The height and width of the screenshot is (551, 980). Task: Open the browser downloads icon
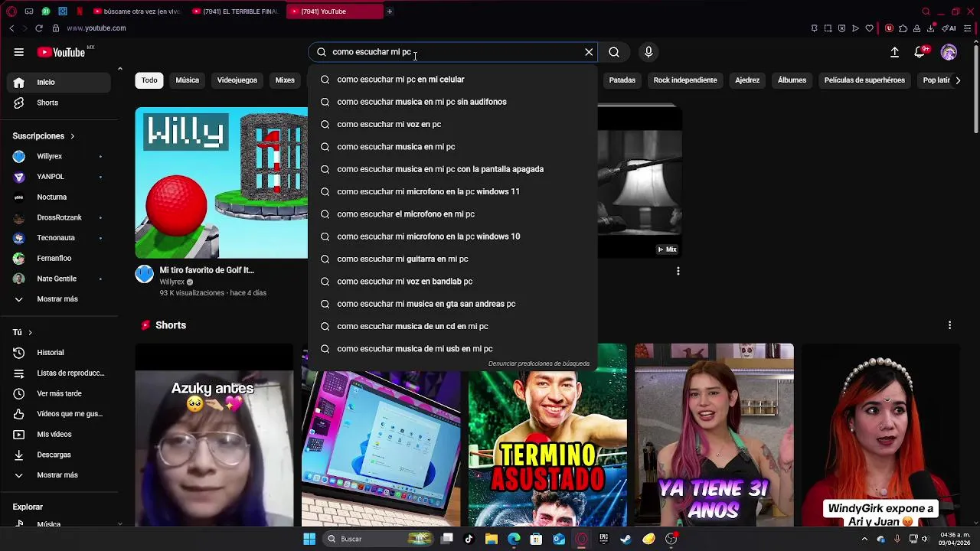[x=931, y=28]
